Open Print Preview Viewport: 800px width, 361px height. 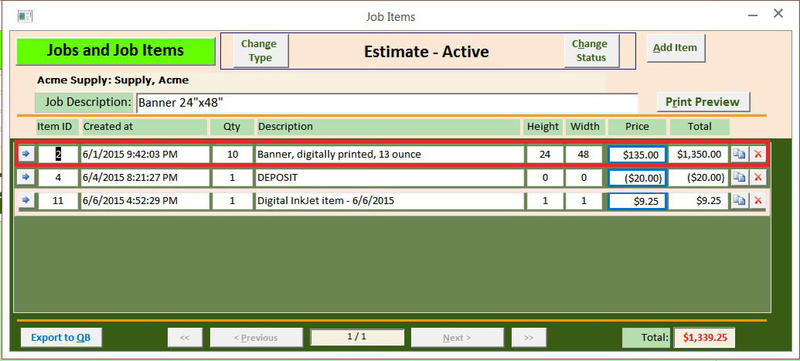[x=703, y=102]
